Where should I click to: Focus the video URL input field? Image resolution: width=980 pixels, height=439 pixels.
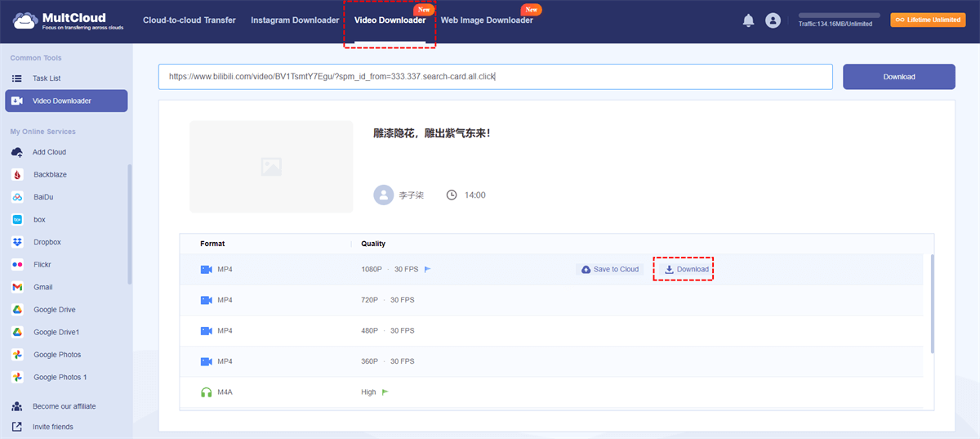tap(496, 77)
